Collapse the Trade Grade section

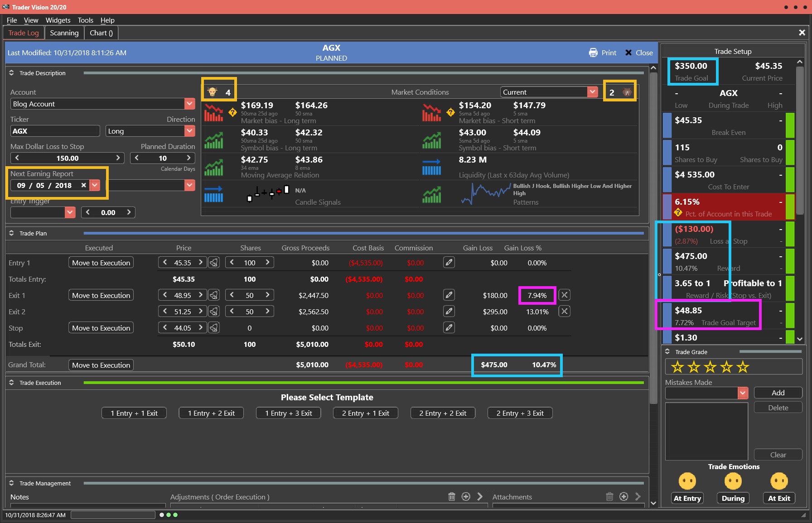coord(667,352)
